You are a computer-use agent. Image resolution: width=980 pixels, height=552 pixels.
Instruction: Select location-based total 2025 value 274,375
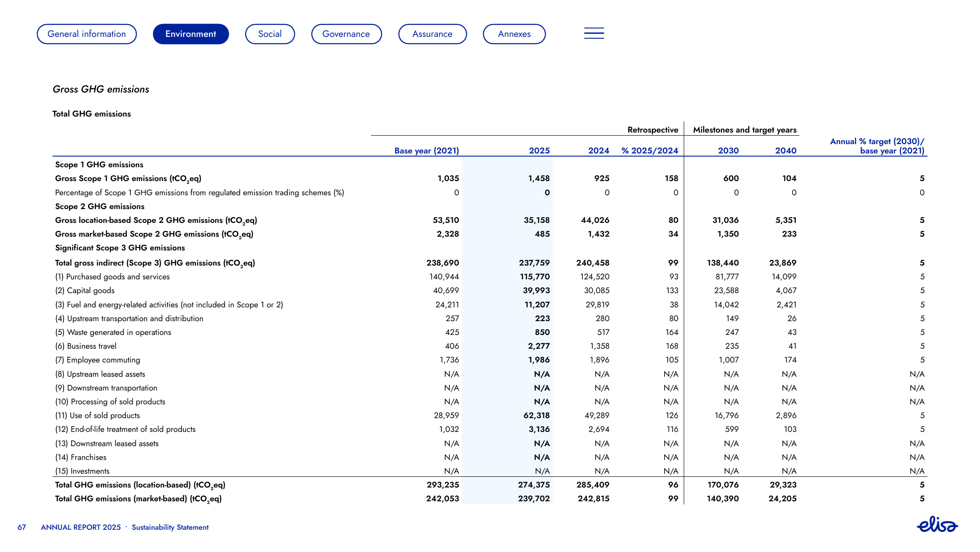[534, 485]
